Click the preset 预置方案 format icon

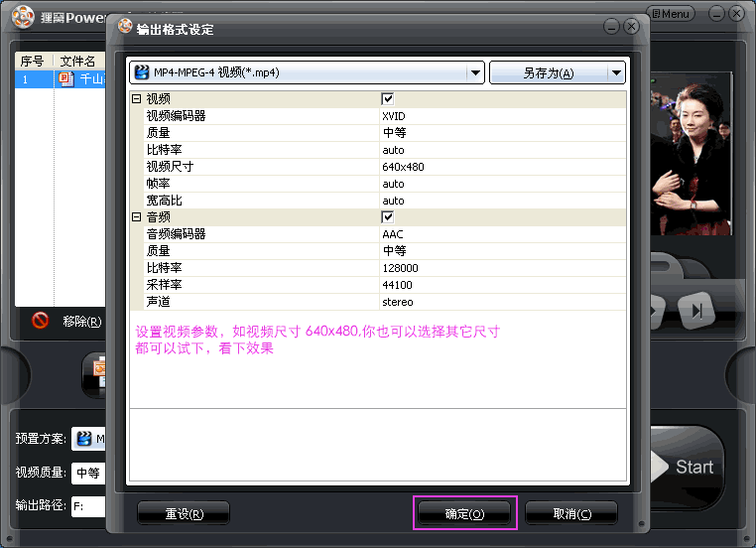click(85, 438)
